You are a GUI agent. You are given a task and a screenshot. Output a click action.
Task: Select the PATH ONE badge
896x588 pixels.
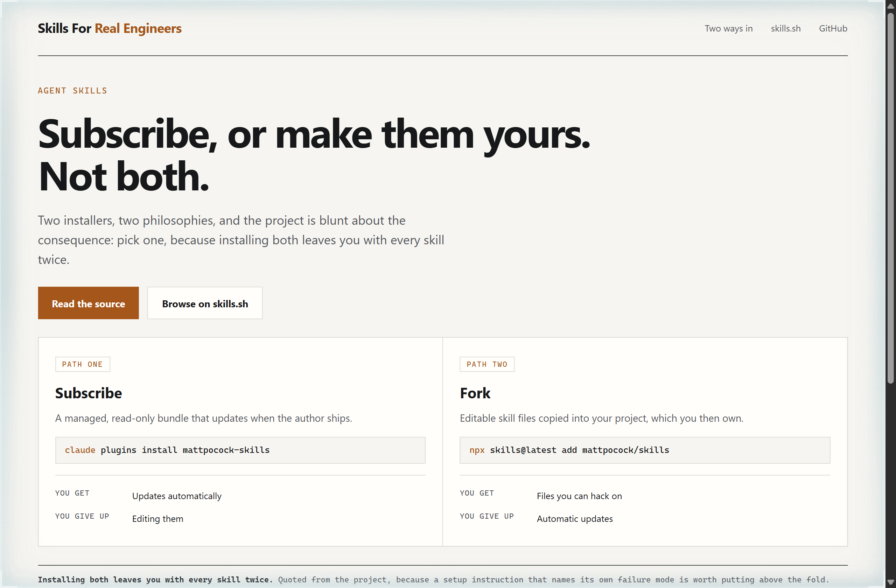tap(83, 364)
